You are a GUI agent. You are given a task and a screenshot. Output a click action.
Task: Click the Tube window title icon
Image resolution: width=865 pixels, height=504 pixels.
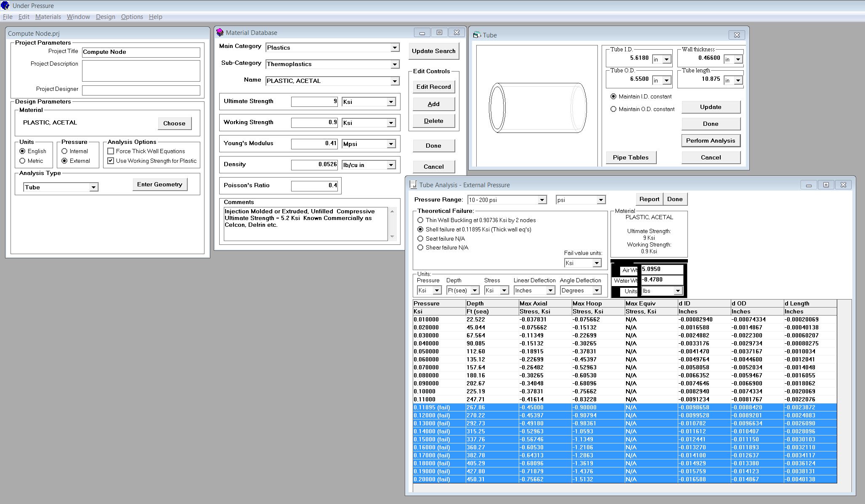tap(477, 35)
